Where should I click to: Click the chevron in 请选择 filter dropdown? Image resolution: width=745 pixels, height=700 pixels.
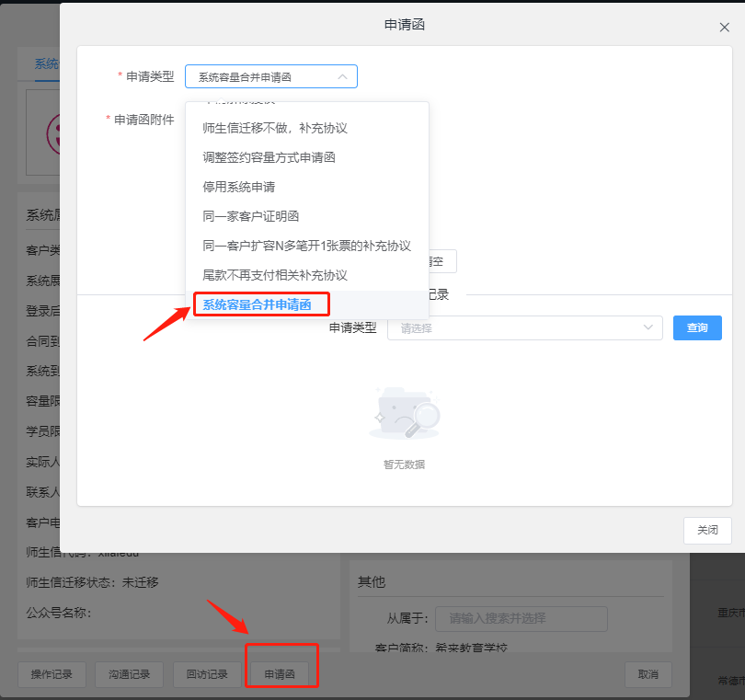pos(648,327)
